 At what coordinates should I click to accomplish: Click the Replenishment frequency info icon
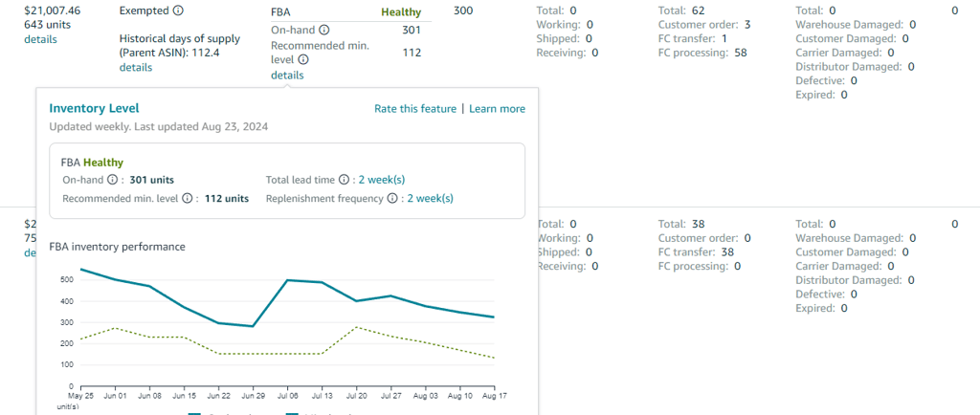(x=394, y=199)
